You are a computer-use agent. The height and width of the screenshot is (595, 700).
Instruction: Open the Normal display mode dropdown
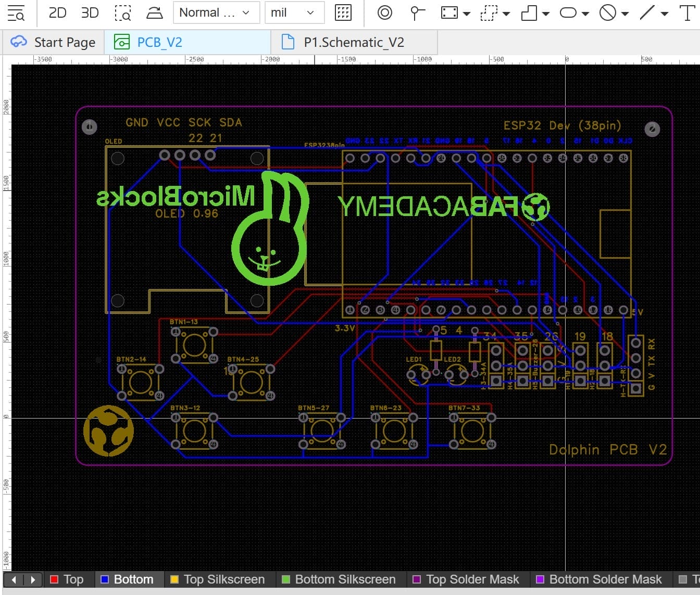pos(216,12)
